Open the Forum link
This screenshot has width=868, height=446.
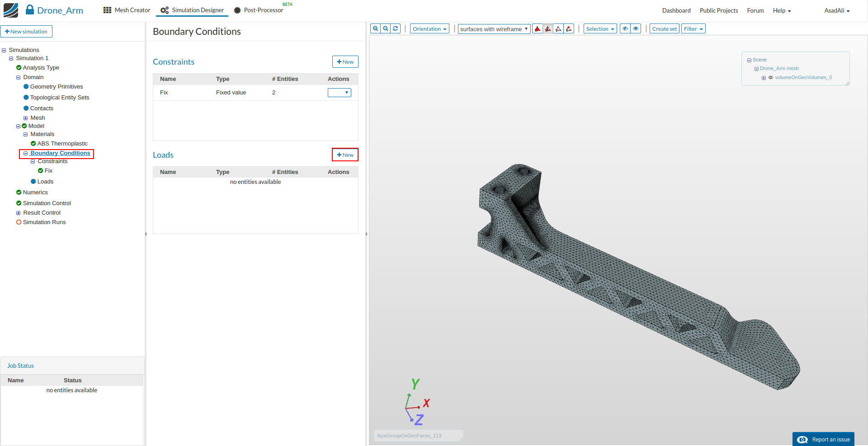[x=755, y=10]
